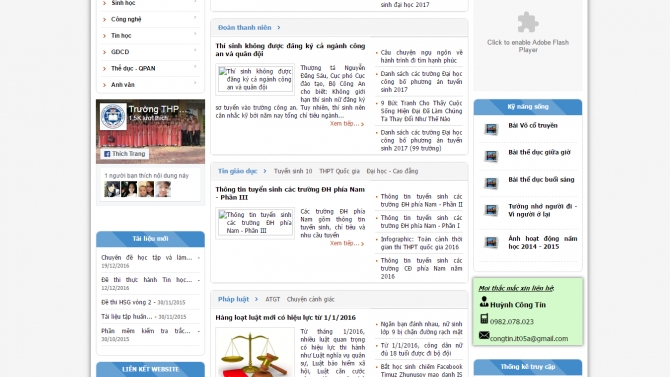The image size is (670, 377).
Task: Switch to the ATGT tab
Action: (x=273, y=299)
